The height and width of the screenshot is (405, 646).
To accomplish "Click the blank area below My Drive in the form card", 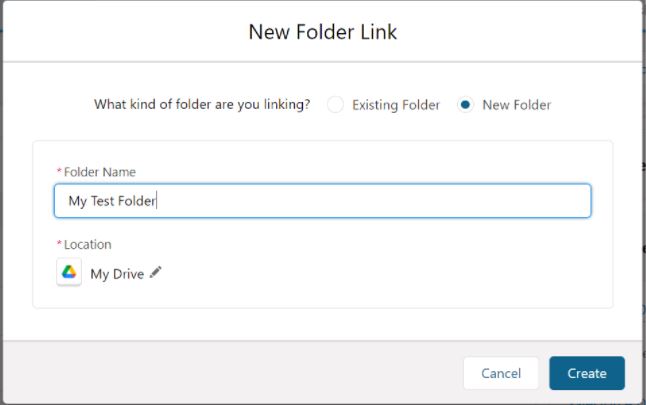I will coord(323,297).
